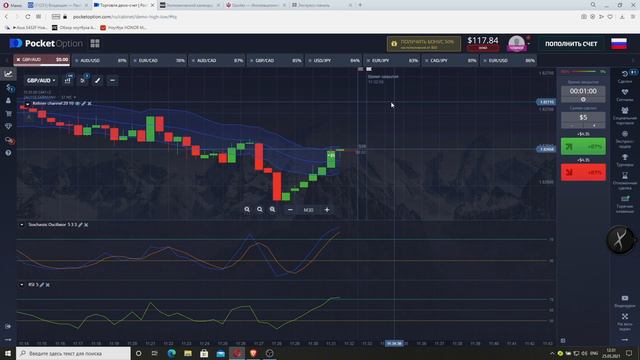Remove the RSI indicator

[48, 285]
